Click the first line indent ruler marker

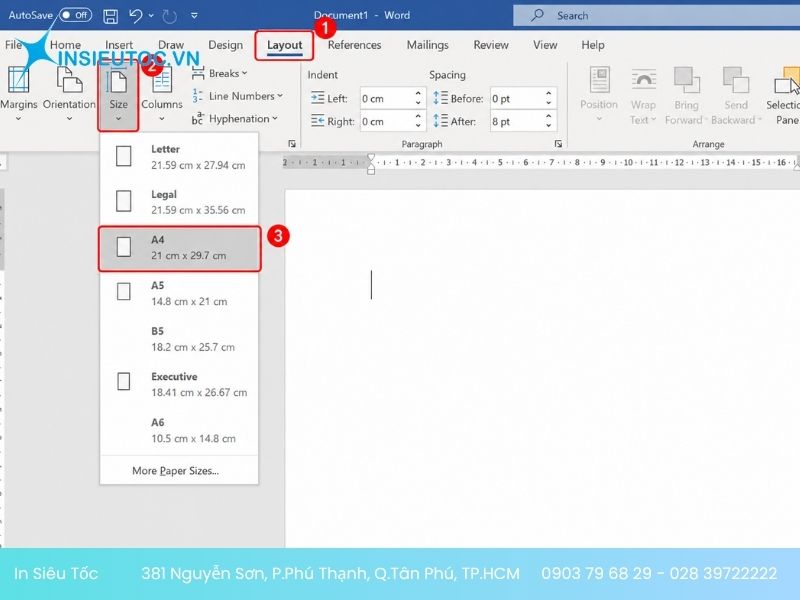click(371, 157)
